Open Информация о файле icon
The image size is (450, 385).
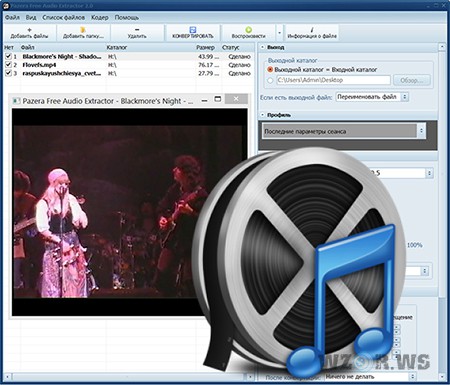[312, 30]
